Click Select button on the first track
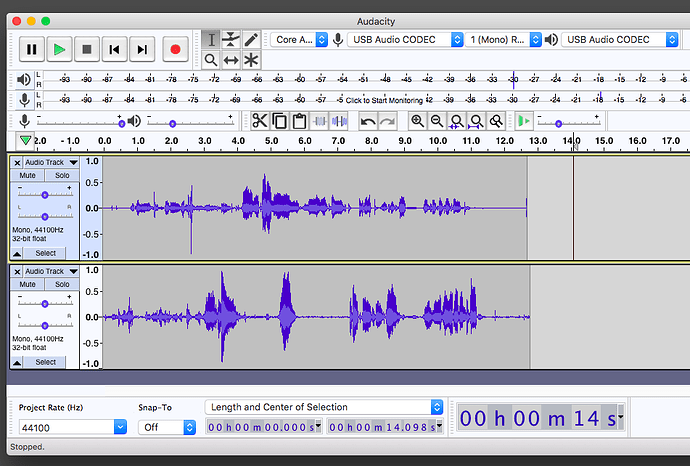The height and width of the screenshot is (466, 690). (x=45, y=253)
